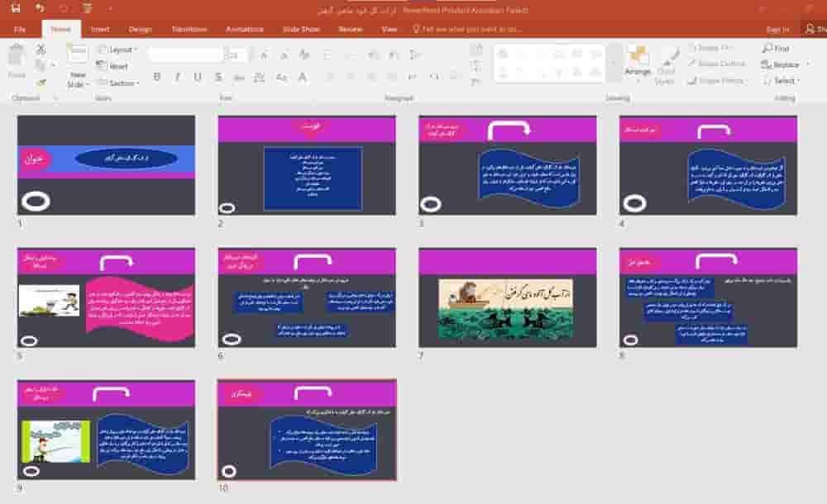Click the Increase Font Size icon
827x504 pixels.
(265, 55)
